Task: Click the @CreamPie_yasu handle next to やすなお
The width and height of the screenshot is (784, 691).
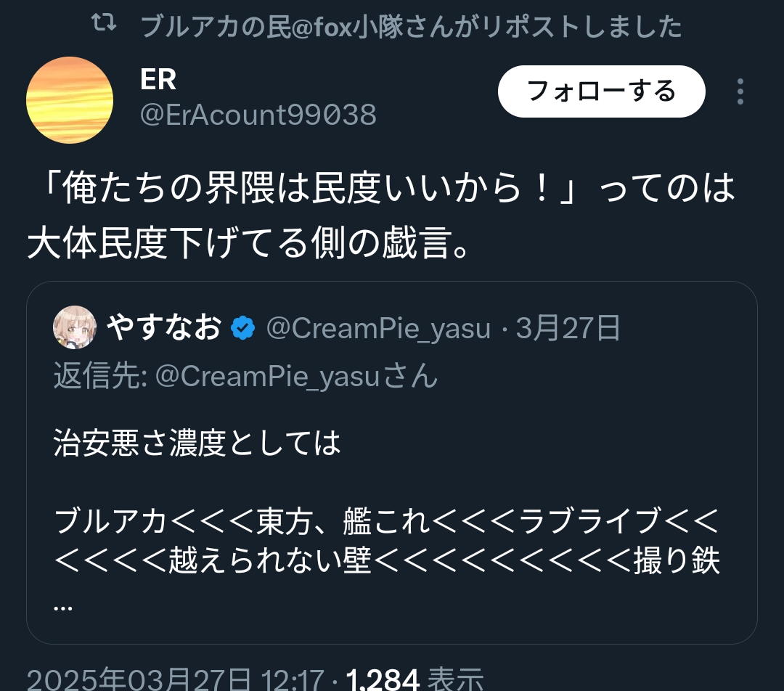Action: pos(378,330)
